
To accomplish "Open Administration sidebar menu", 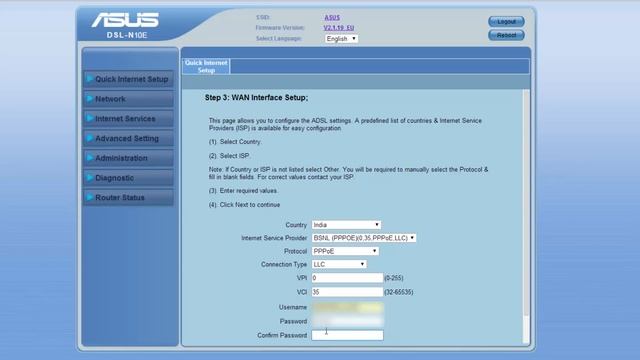I will (129, 158).
